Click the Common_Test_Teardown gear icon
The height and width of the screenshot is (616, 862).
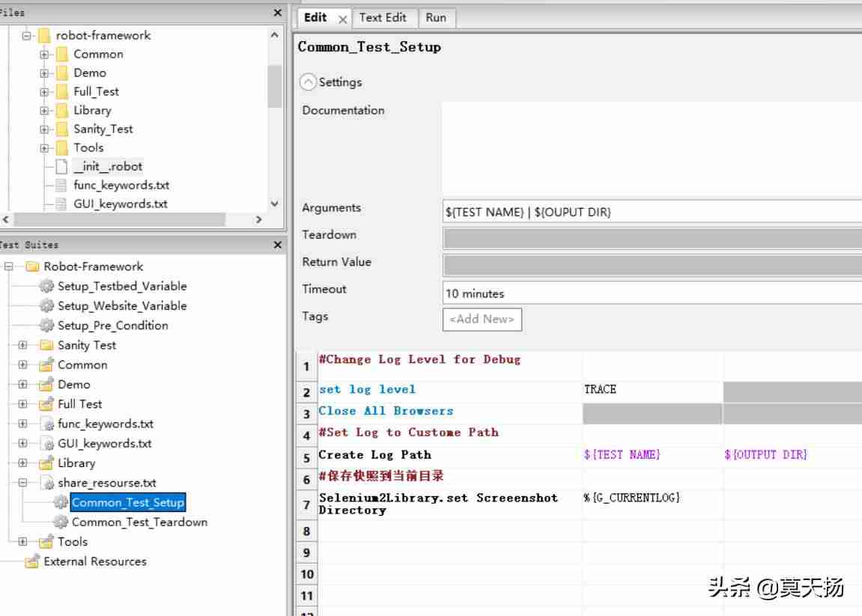(61, 522)
